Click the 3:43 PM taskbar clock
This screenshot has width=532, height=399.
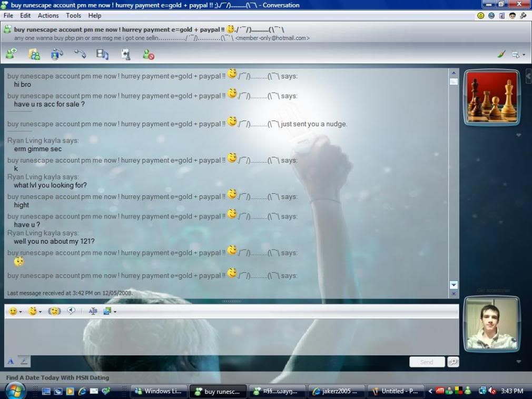[512, 391]
